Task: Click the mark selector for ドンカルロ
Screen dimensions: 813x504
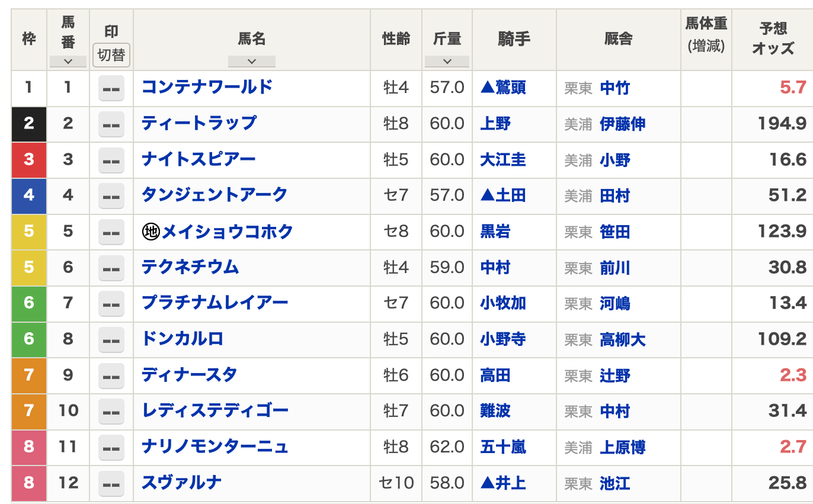Action: click(x=111, y=339)
